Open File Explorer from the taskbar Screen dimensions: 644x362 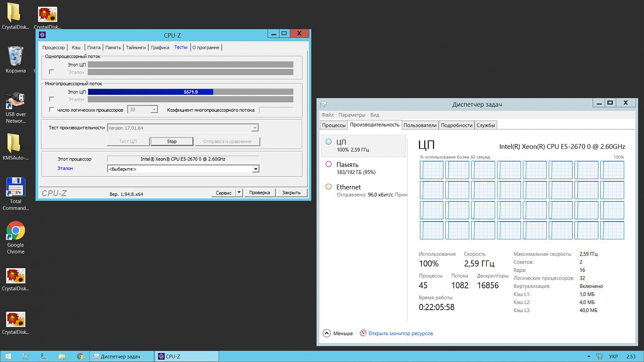[x=62, y=356]
